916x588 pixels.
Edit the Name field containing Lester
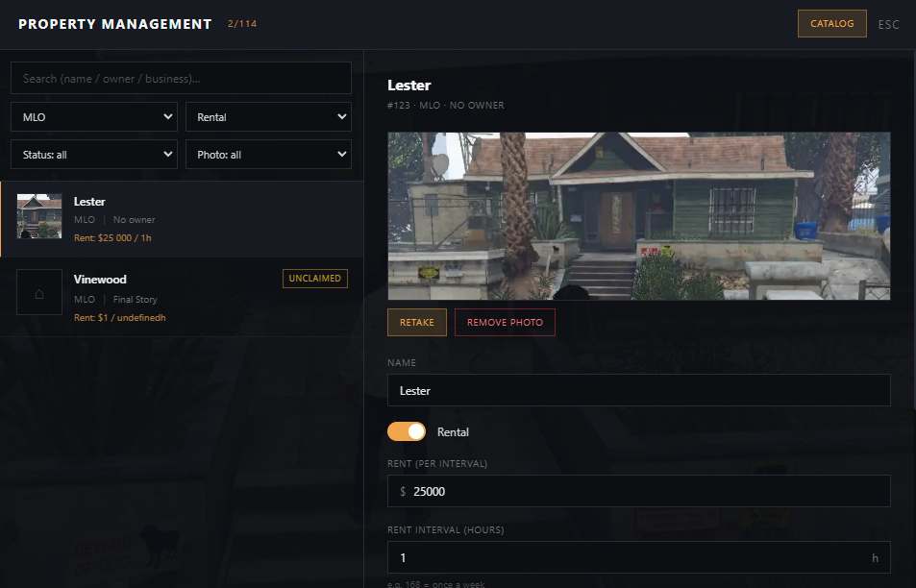638,391
